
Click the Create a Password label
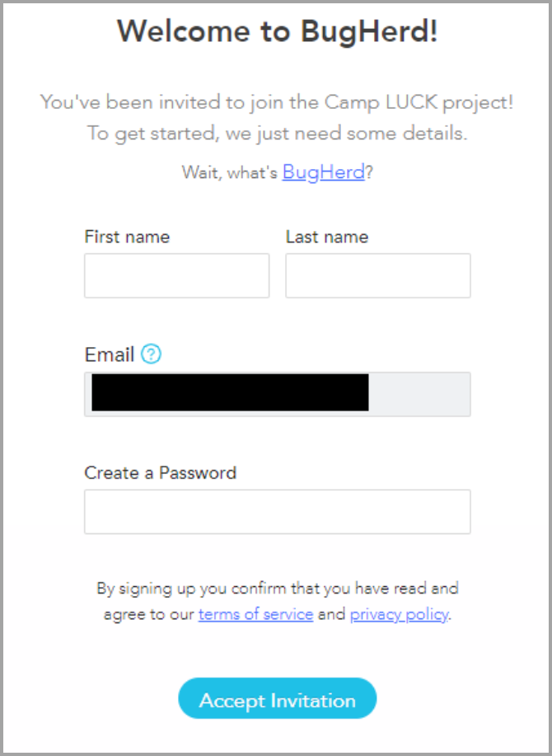pyautogui.click(x=160, y=473)
